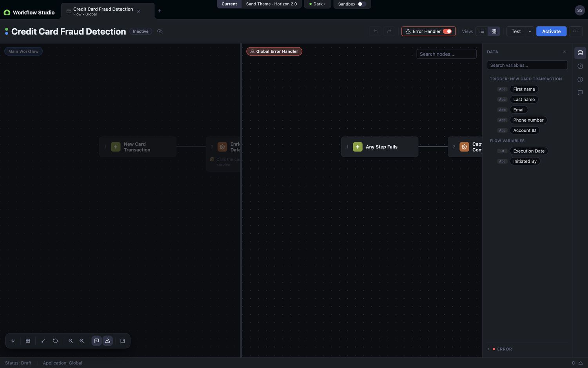This screenshot has height=368, width=588.
Task: Open the Dark theme mode dropdown
Action: tap(318, 4)
